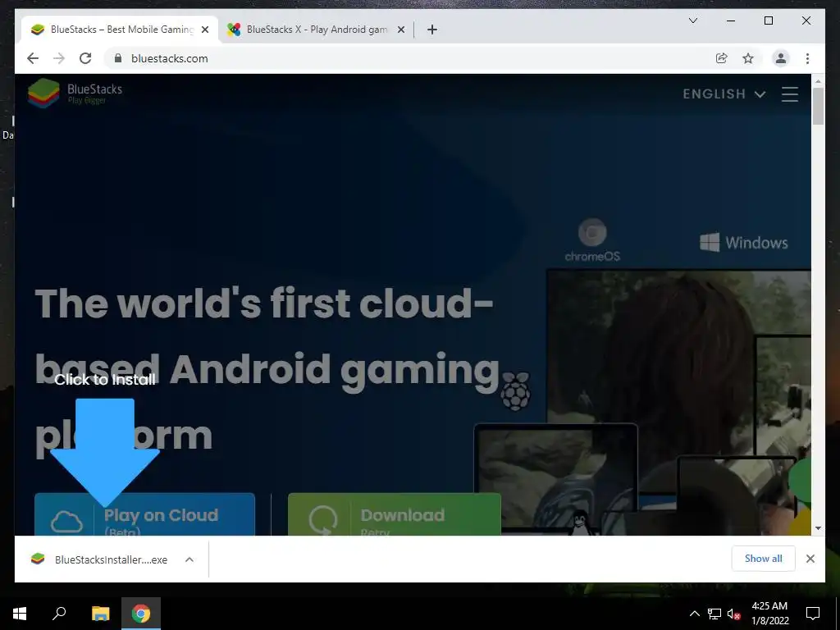Show hidden system tray icons
Screen dimensions: 840x630
[x=694, y=614]
